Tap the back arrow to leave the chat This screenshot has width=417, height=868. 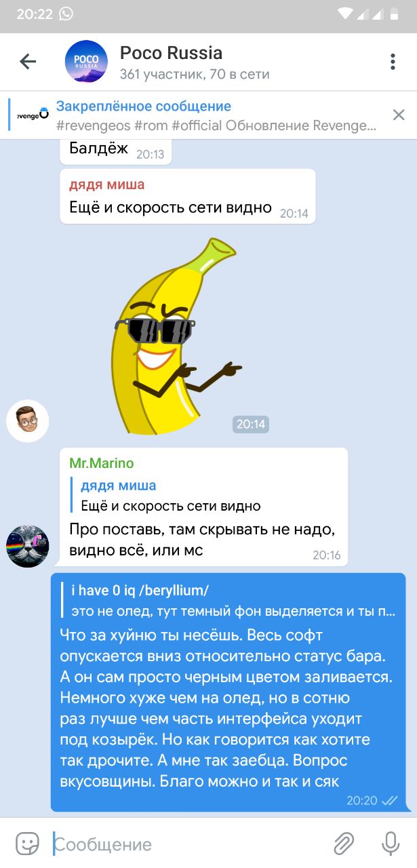click(28, 62)
